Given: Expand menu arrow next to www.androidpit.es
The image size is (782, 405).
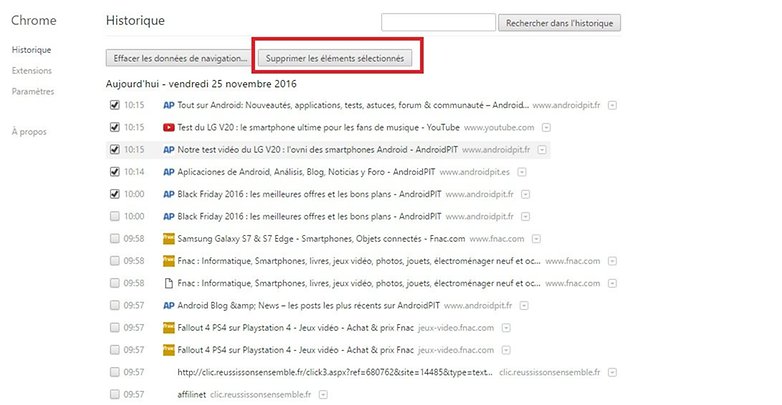Looking at the screenshot, I should tap(522, 172).
